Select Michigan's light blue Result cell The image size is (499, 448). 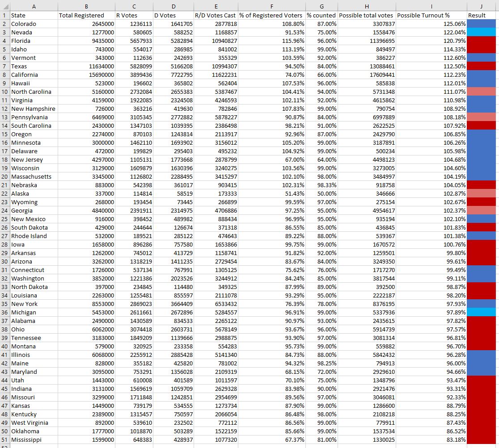[482, 312]
